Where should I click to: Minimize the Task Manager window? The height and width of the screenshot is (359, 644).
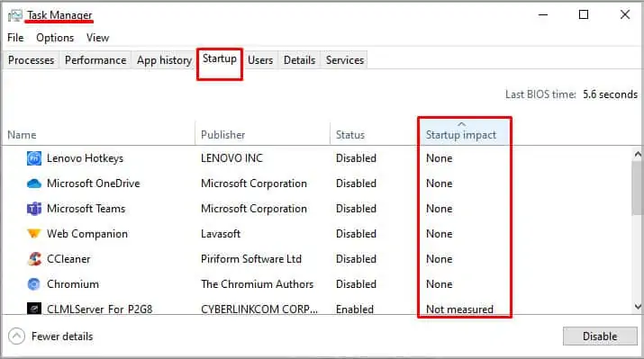pos(543,14)
